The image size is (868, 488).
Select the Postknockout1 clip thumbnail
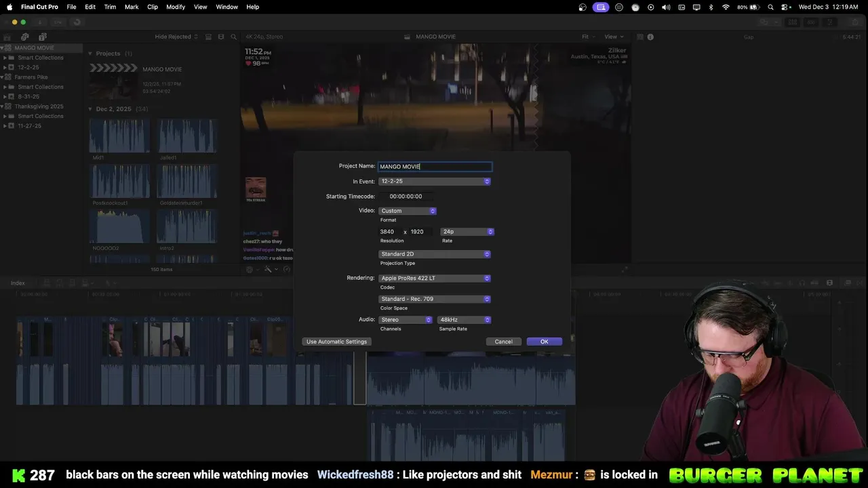tap(119, 181)
